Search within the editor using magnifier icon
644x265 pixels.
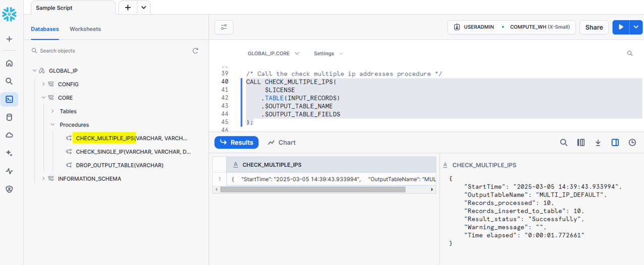(630, 53)
